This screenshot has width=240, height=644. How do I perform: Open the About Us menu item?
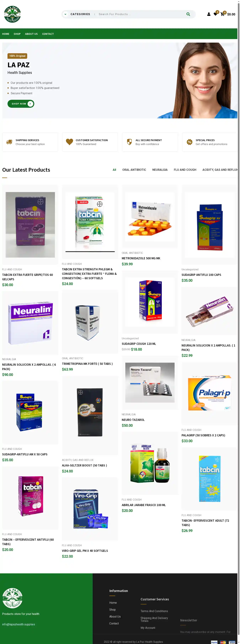[x=31, y=34]
